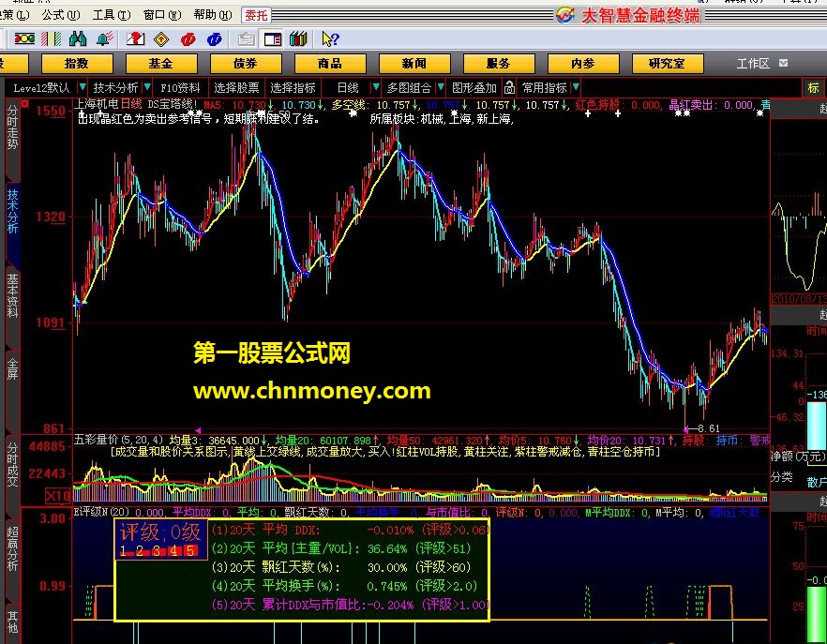Click the small red gear icon above price axis
The image size is (827, 644).
(24, 104)
